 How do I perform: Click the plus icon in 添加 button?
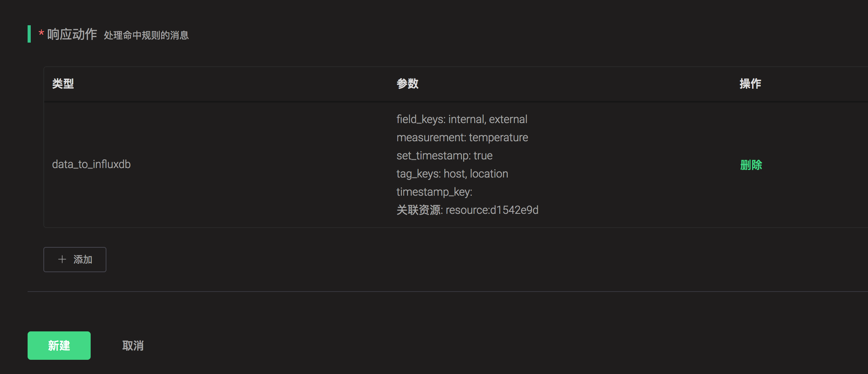click(62, 259)
